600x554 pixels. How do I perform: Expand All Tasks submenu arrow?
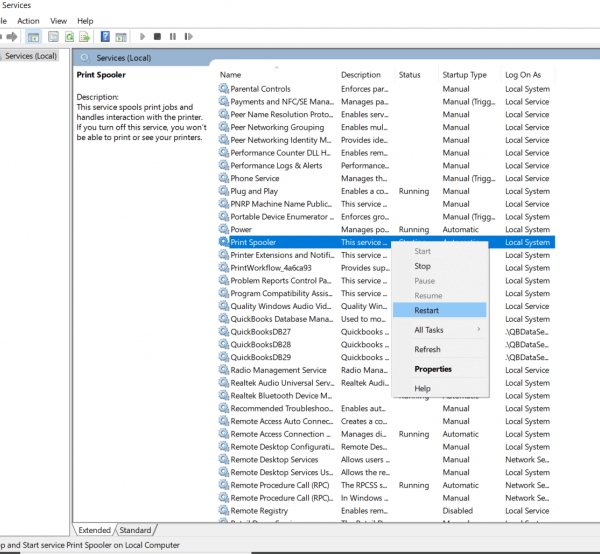tap(479, 329)
